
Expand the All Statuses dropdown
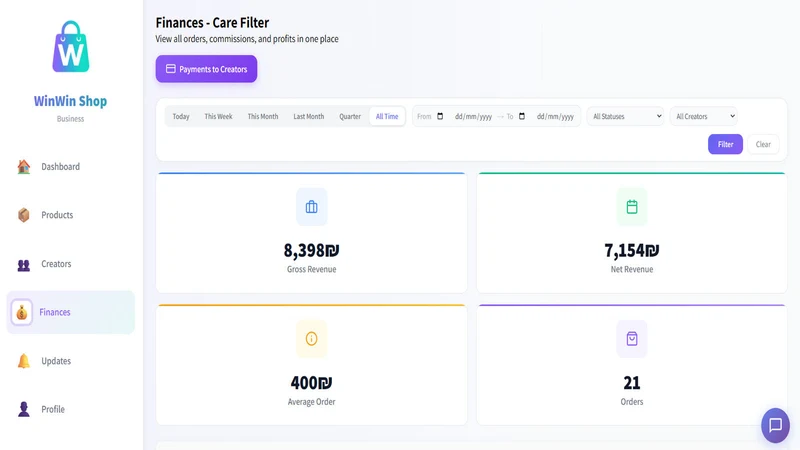point(625,116)
